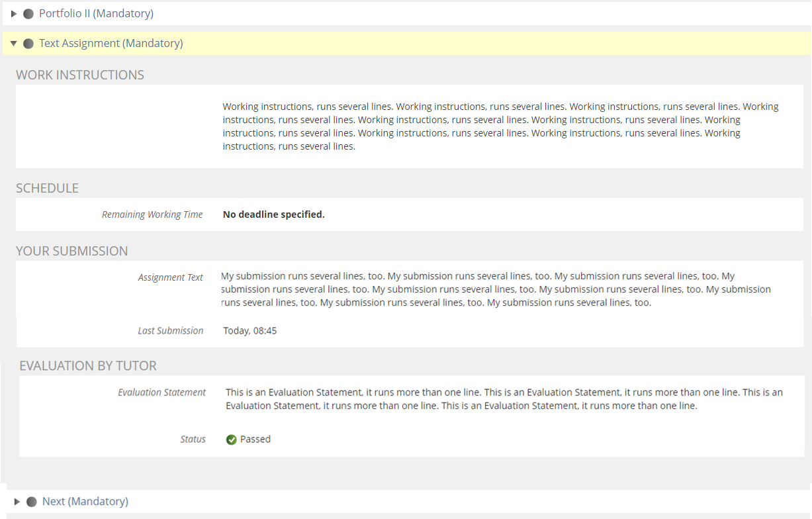Collapse the Text Assignment section arrow
Image resolution: width=812 pixels, height=519 pixels.
click(x=14, y=44)
